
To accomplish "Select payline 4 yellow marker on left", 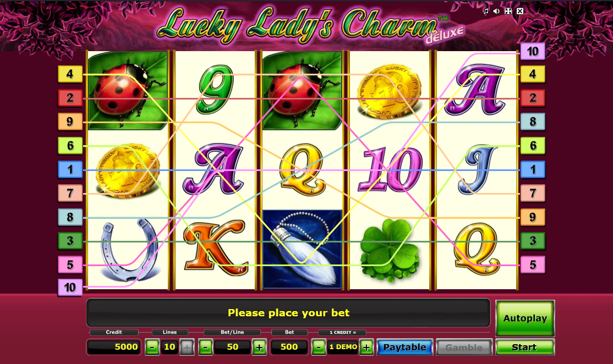I will (70, 74).
